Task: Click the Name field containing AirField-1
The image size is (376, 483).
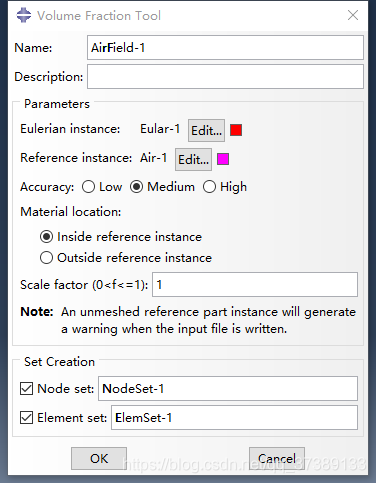Action: (225, 48)
